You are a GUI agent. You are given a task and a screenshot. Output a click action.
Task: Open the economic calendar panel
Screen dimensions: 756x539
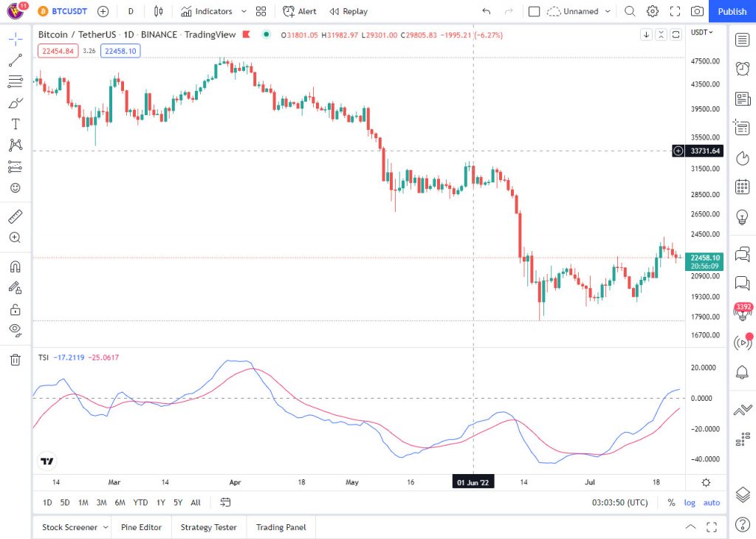coord(743,187)
